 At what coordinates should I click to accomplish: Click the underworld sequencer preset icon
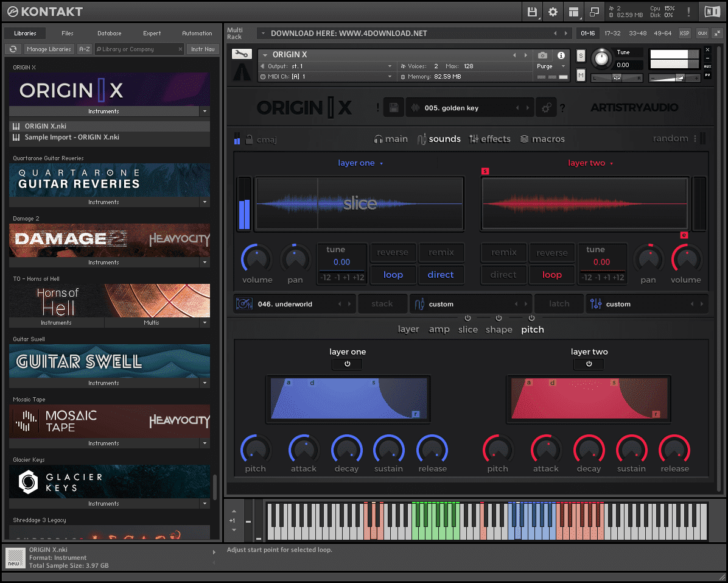(244, 304)
